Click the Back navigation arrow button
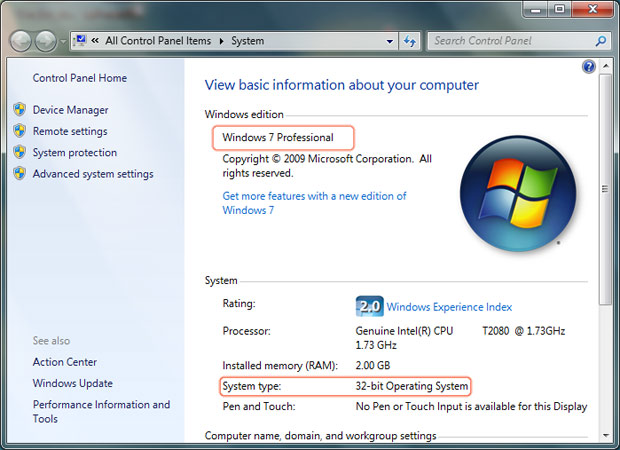This screenshot has height=450, width=620. pos(22,42)
